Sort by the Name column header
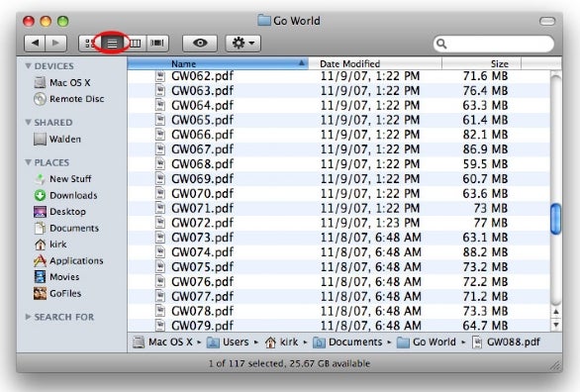 (218, 63)
